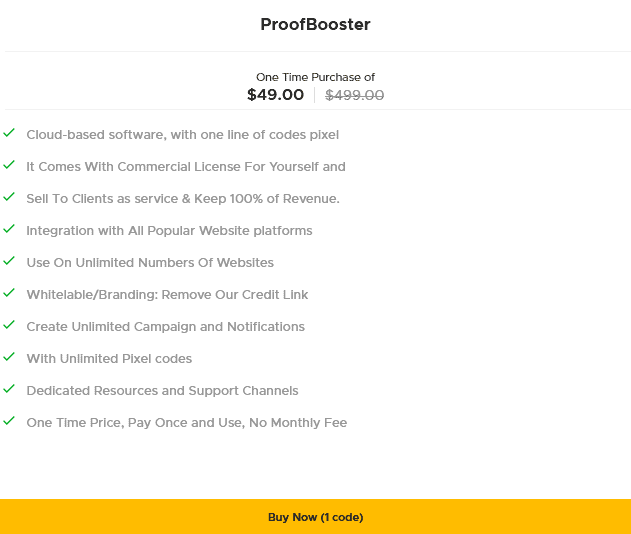Click the ProofBooster product title
The height and width of the screenshot is (534, 631).
point(316,25)
